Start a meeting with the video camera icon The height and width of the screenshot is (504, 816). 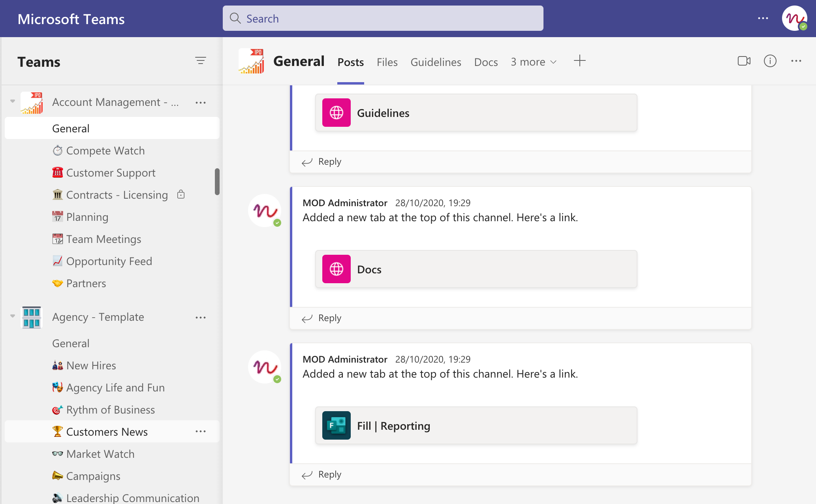pos(744,61)
